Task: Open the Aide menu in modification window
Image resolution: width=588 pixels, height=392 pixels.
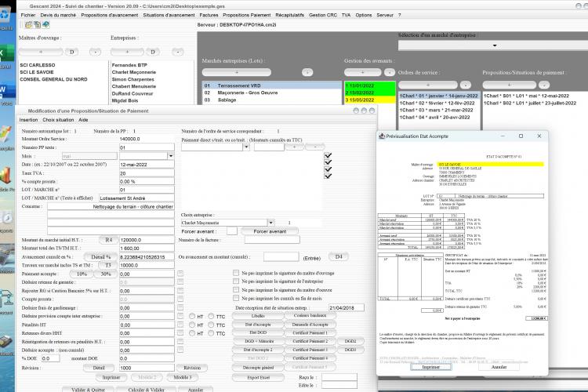Action: 83,120
